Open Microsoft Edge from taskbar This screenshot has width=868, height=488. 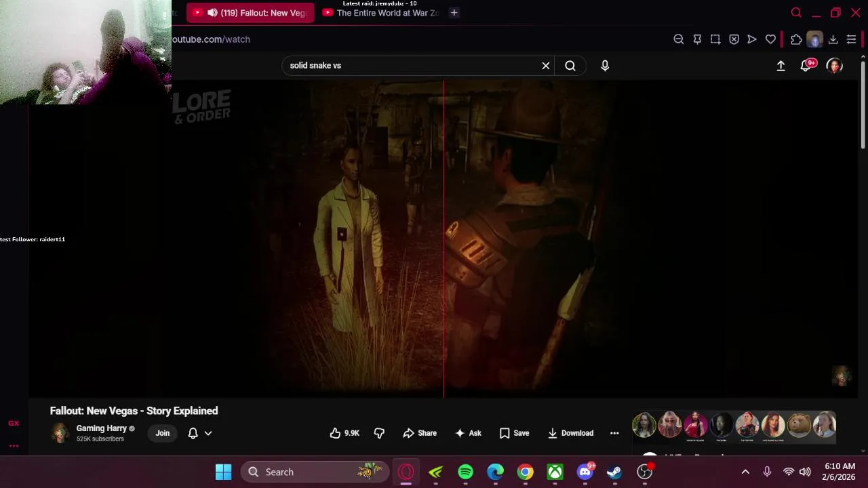pos(496,472)
